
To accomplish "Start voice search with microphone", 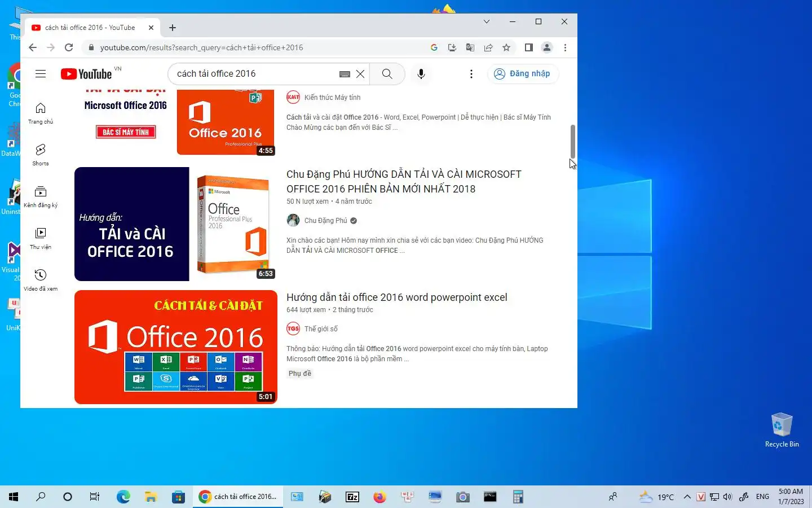I will click(x=421, y=74).
